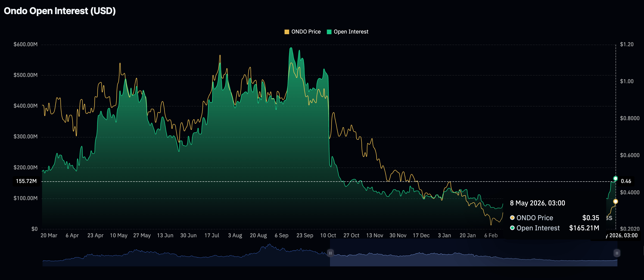
Task: Click the $600.00M y-axis label
Action: point(25,44)
